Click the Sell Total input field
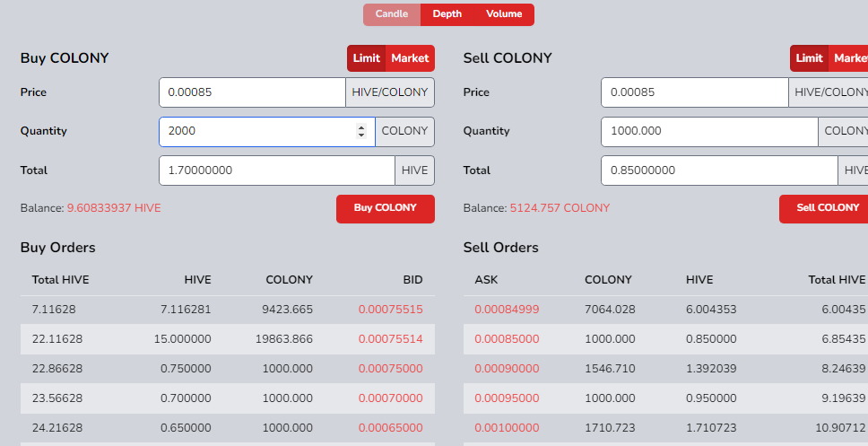868x446 pixels. point(720,171)
